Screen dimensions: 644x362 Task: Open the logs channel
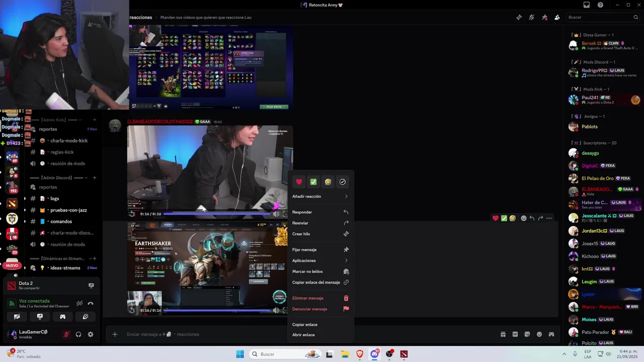(x=63, y=199)
